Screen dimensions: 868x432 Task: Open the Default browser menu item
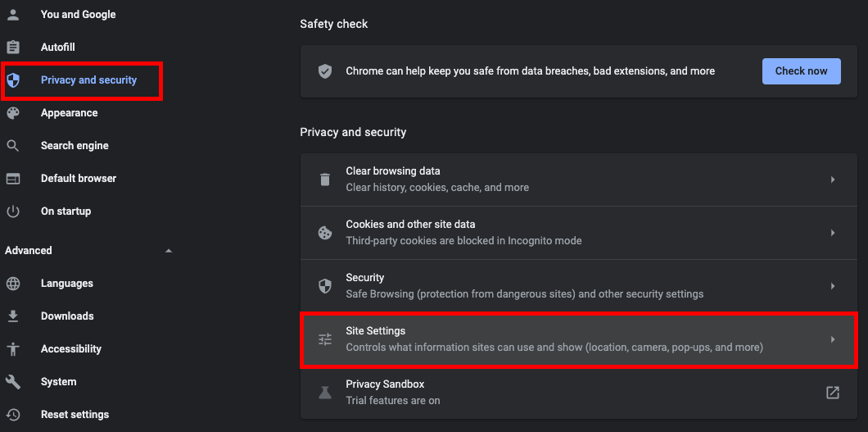(x=79, y=179)
